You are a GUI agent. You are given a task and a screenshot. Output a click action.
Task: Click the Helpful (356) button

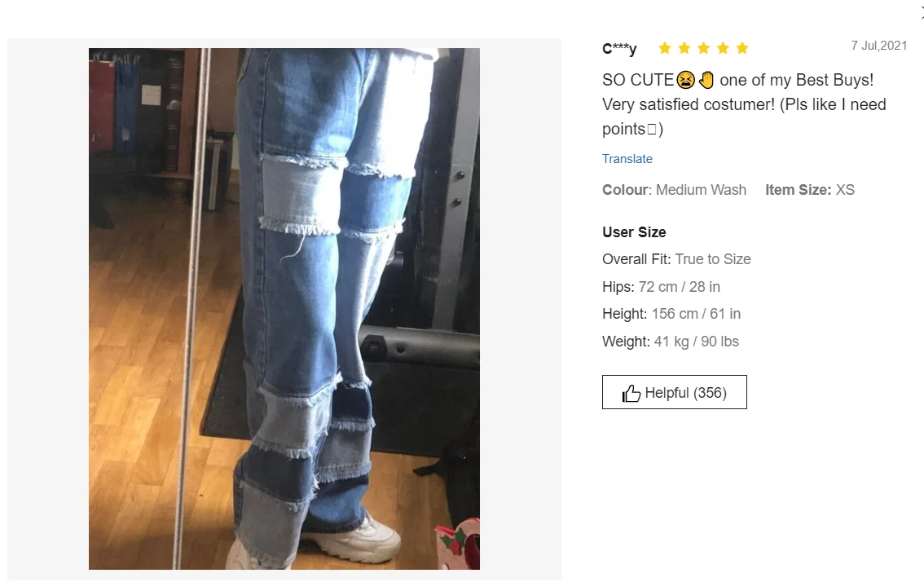pyautogui.click(x=674, y=392)
